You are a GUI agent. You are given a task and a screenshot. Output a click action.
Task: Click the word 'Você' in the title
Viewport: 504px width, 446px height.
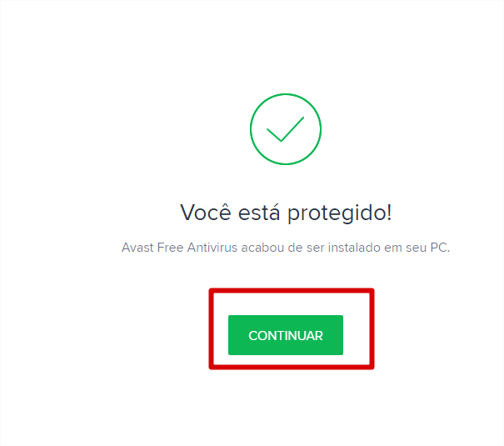[206, 213]
